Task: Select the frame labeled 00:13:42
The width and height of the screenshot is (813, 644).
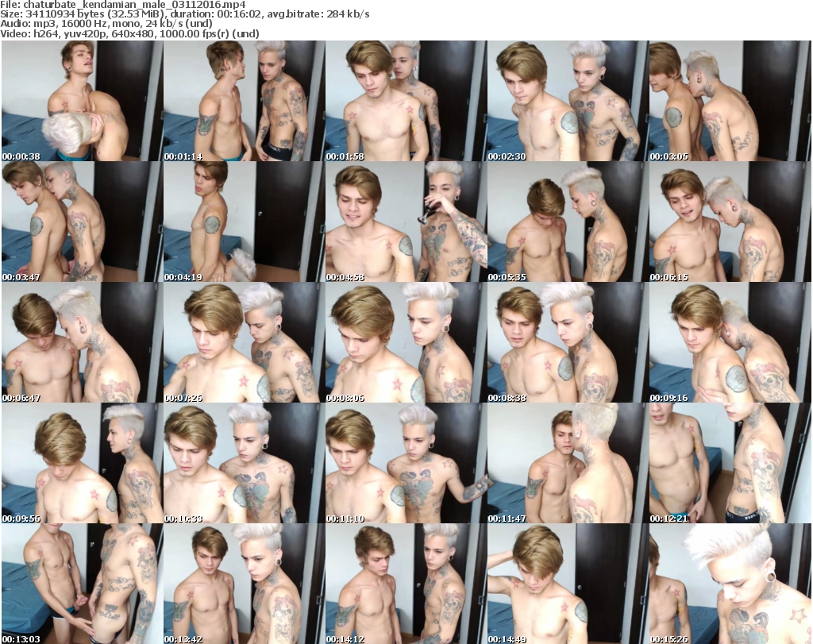Action: [x=244, y=584]
